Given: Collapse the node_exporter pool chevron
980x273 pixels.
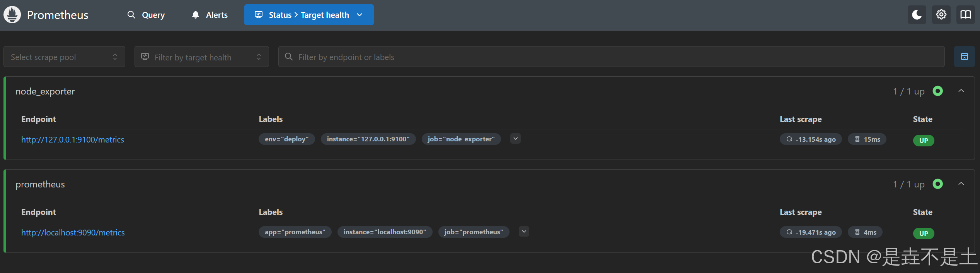Looking at the screenshot, I should pyautogui.click(x=961, y=91).
